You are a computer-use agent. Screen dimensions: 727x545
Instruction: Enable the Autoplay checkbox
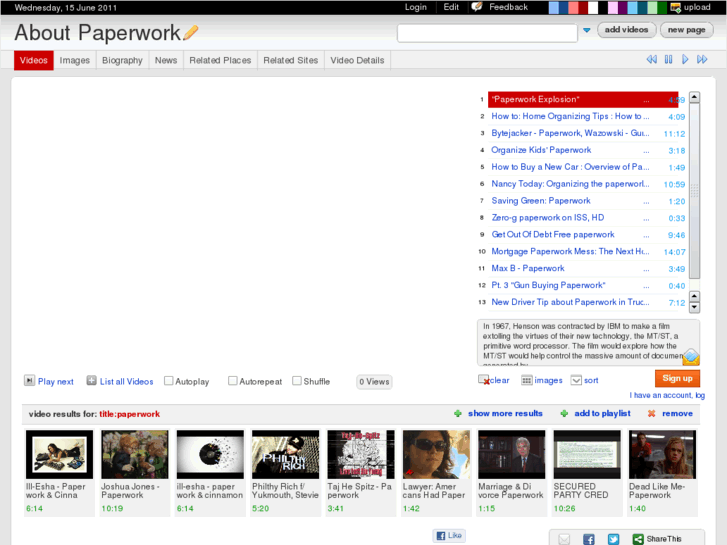pos(169,381)
